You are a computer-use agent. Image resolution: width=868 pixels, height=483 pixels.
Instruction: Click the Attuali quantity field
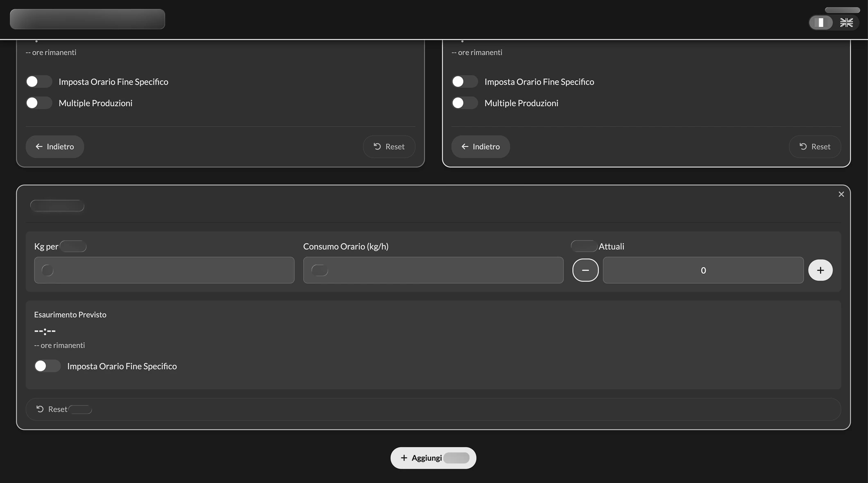[703, 270]
